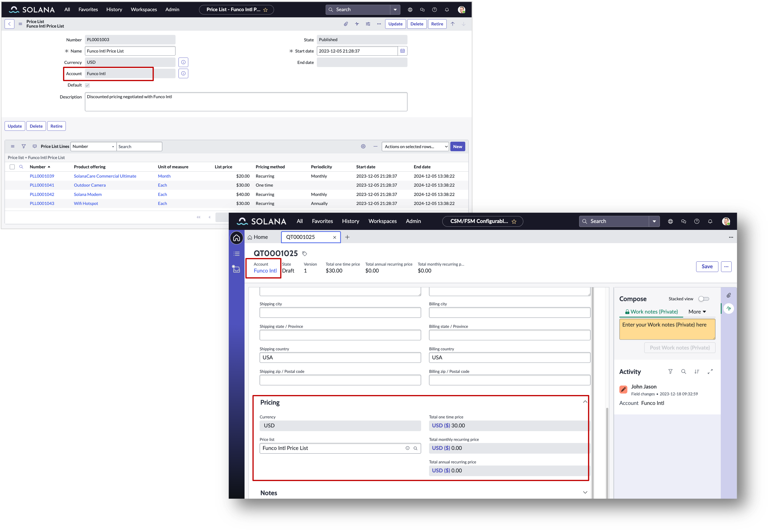Open the Number search field dropdown
Screen dimensions: 771x532
[x=93, y=146]
